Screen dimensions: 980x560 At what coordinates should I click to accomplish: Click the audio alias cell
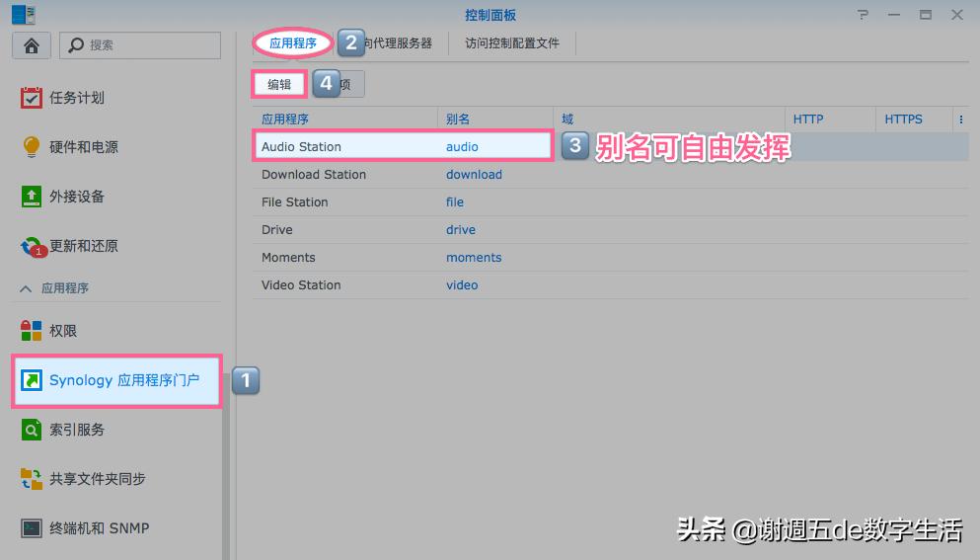(462, 146)
